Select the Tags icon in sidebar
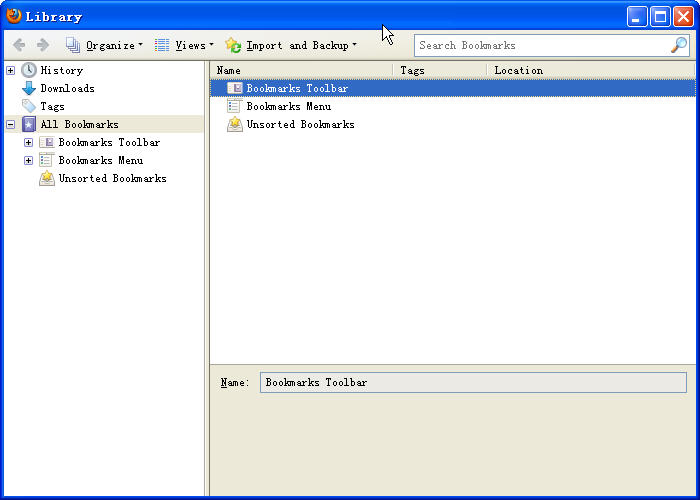The width and height of the screenshot is (700, 500). (x=29, y=106)
